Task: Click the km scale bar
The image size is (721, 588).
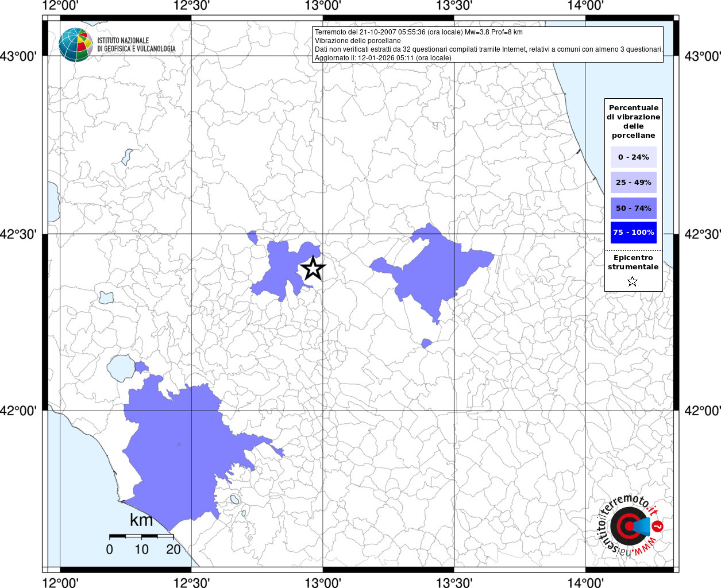Action: pyautogui.click(x=141, y=536)
